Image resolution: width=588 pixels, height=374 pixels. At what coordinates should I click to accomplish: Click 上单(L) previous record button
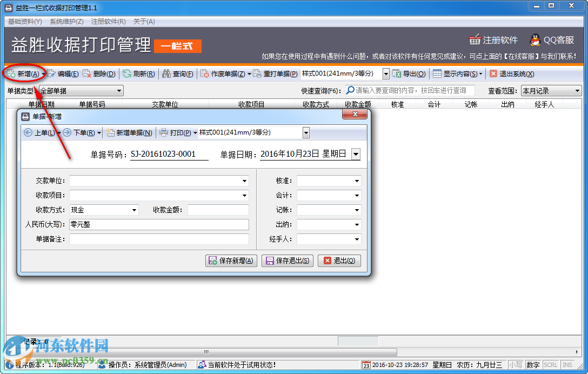pos(39,132)
